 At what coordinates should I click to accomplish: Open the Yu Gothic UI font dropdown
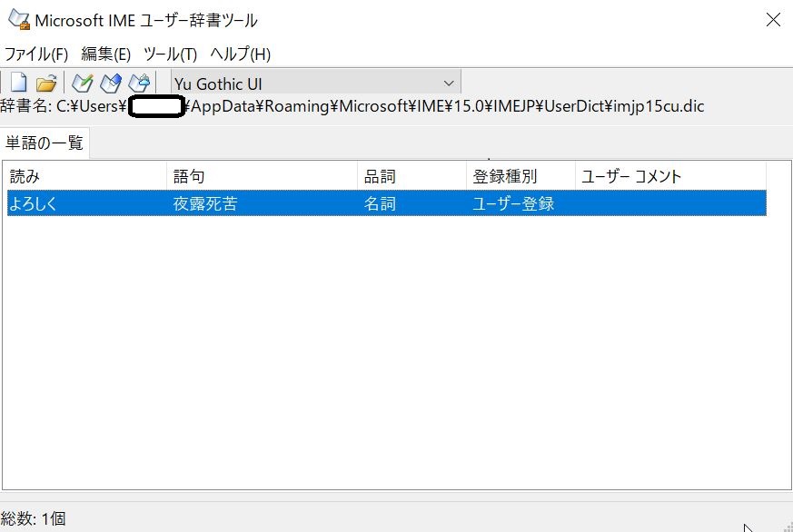315,84
